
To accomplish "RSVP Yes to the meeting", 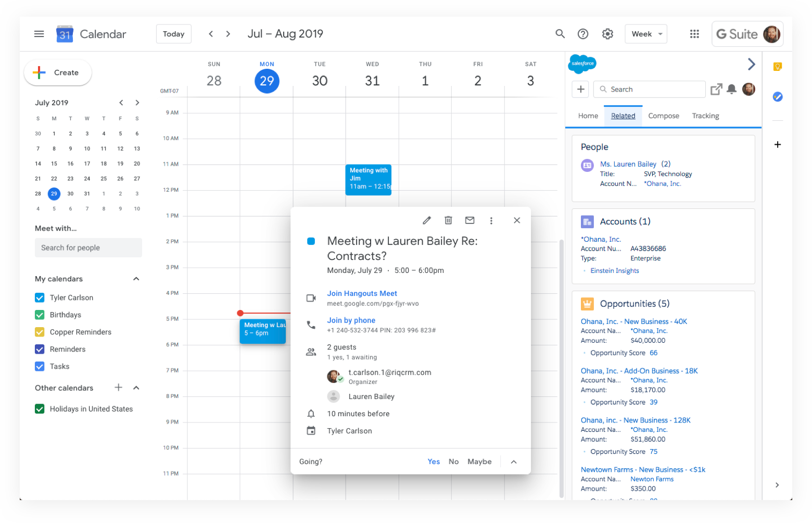I will [434, 462].
